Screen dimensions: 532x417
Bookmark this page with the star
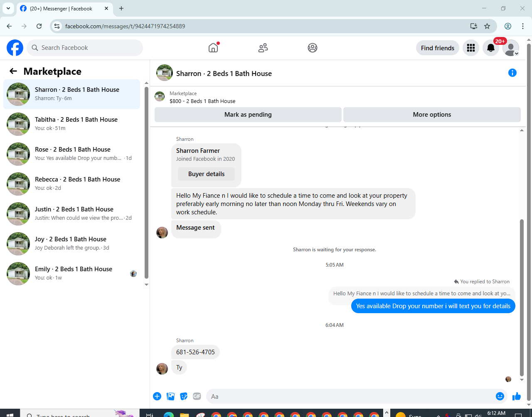pos(487,26)
